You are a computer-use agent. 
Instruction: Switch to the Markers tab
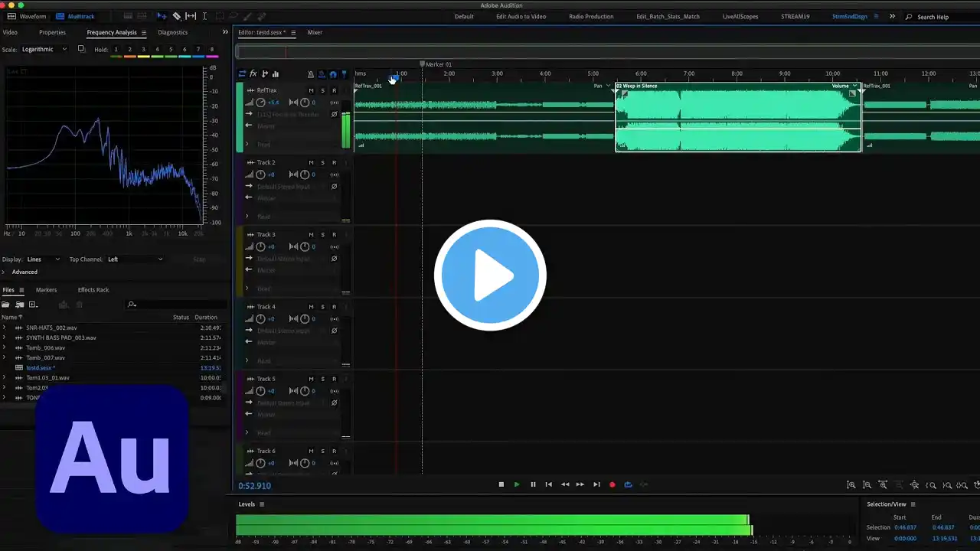(x=46, y=290)
